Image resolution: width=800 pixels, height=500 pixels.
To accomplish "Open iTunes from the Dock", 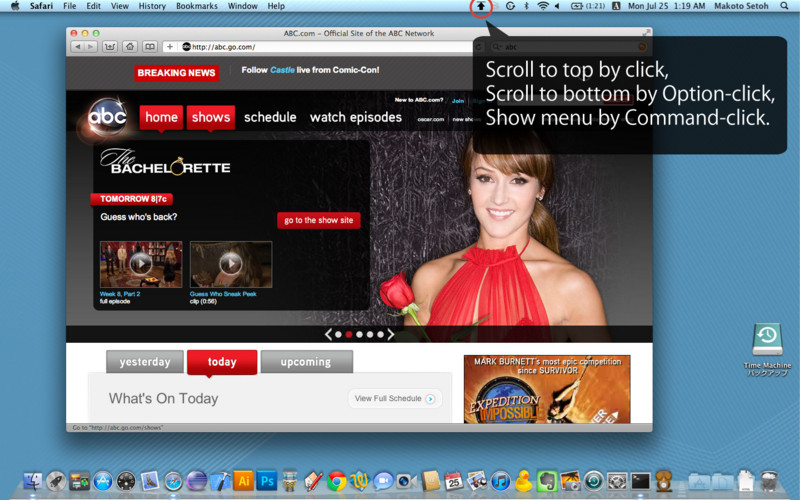I will pyautogui.click(x=501, y=481).
